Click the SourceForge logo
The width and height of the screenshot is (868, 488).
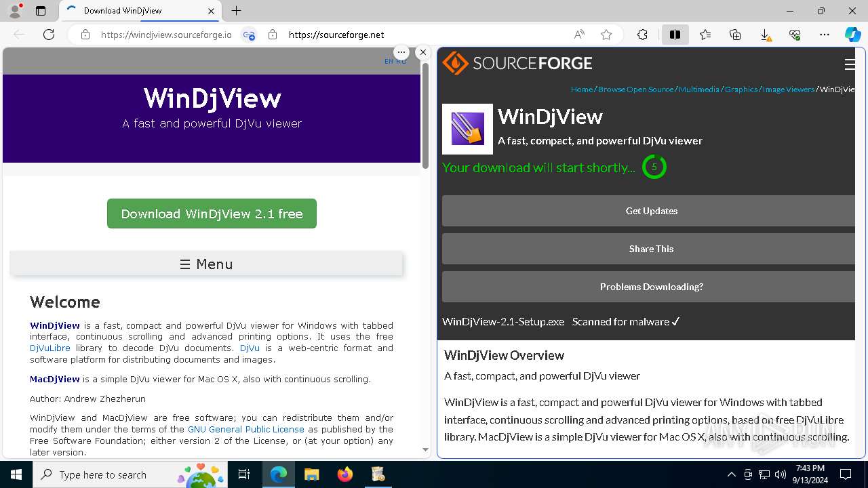pos(517,63)
